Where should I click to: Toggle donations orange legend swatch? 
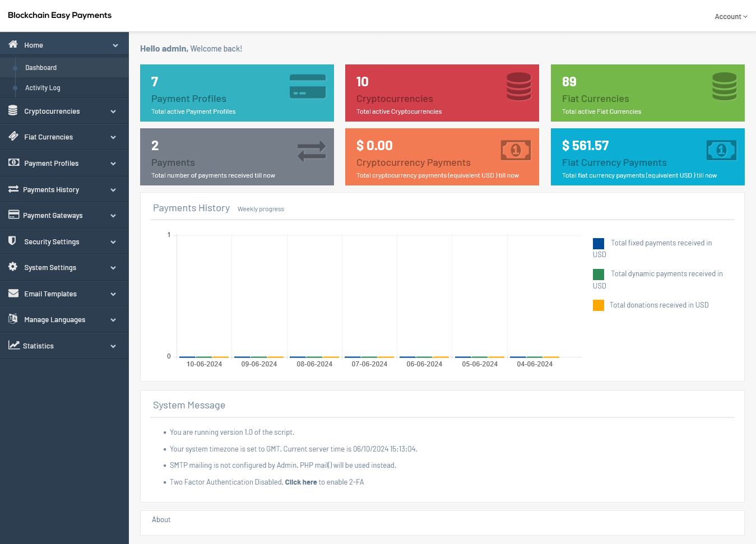[x=599, y=305]
